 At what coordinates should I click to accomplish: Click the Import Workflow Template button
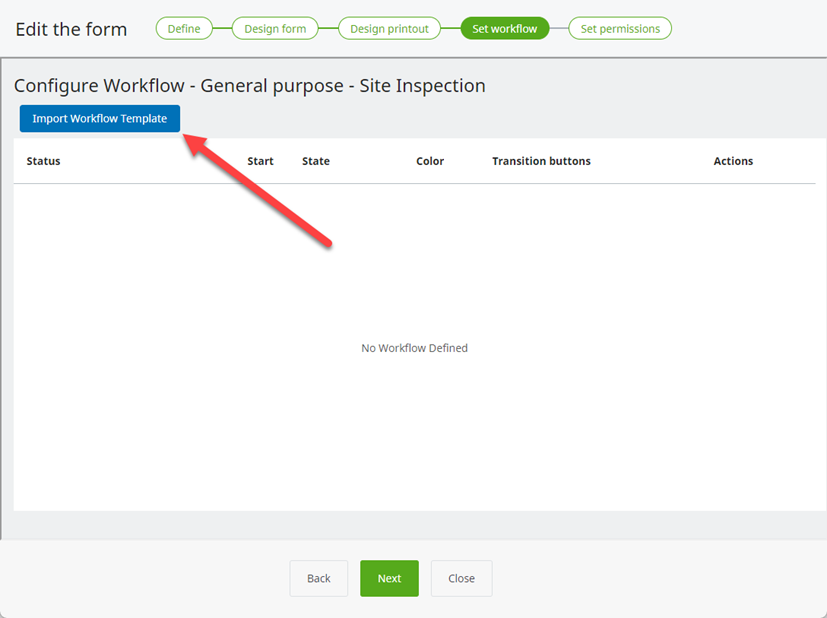(x=100, y=119)
